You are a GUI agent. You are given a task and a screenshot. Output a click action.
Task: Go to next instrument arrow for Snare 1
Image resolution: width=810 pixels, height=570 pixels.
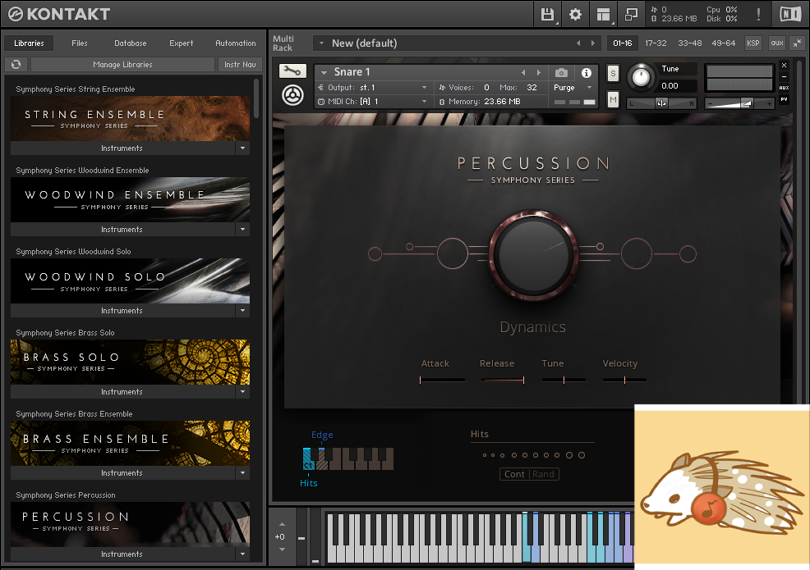point(538,73)
